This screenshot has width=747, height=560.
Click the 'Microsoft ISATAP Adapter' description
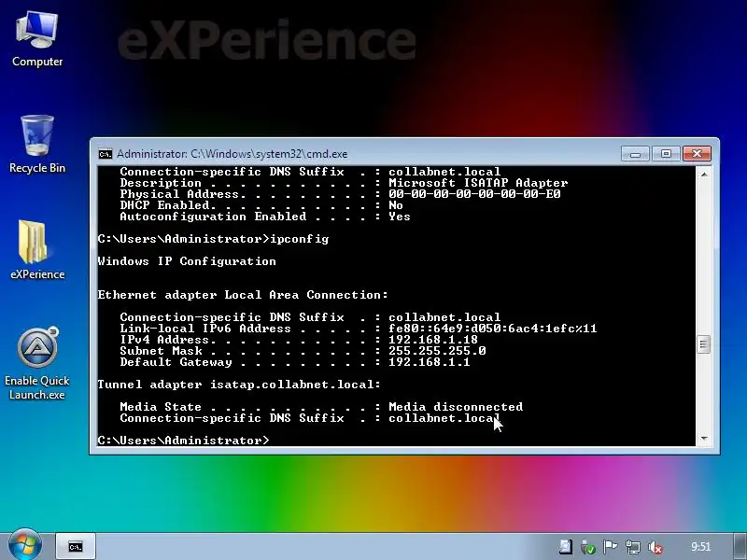[x=478, y=183]
